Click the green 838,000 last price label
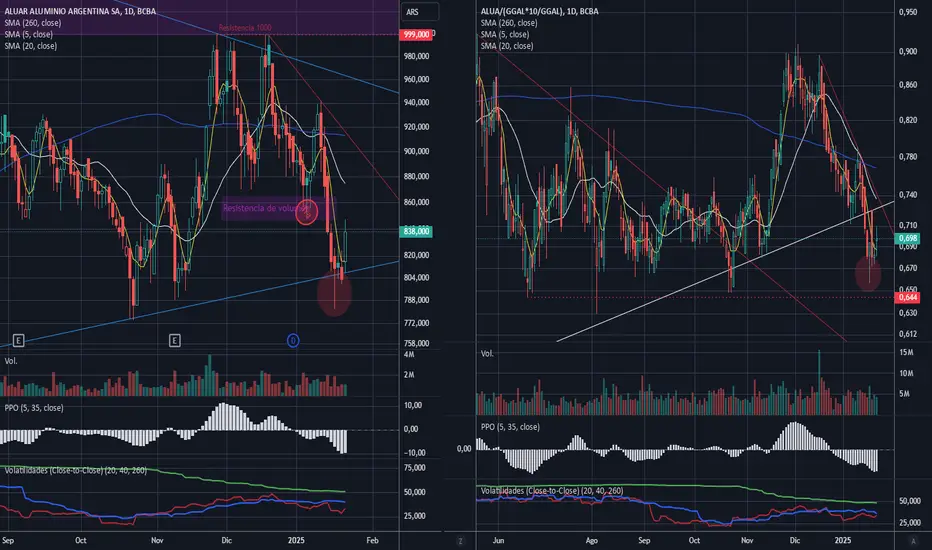 pos(417,231)
